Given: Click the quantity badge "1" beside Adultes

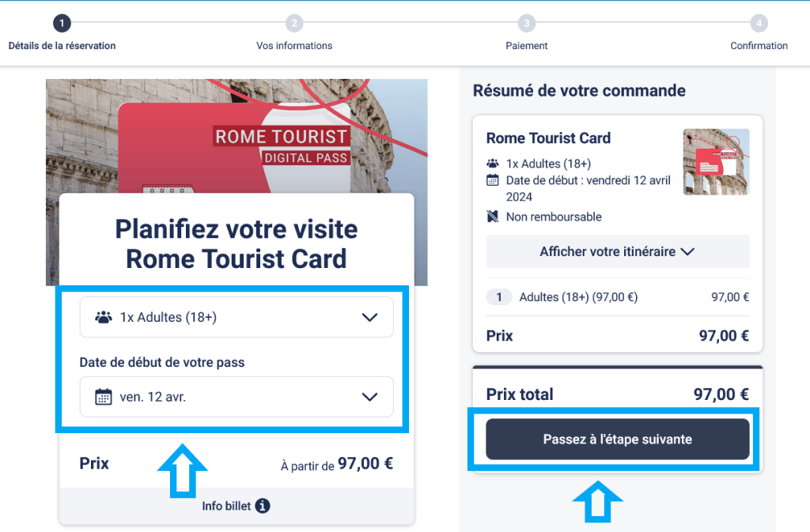Looking at the screenshot, I should click(499, 296).
